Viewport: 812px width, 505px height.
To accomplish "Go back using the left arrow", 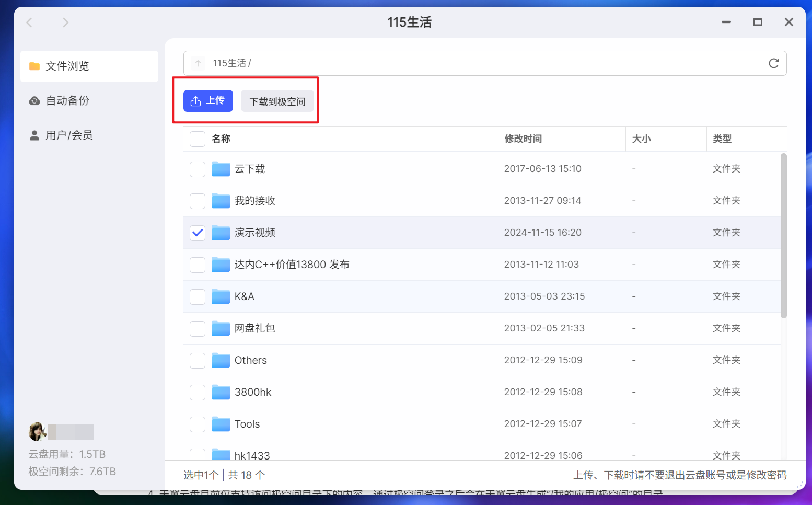I will pyautogui.click(x=29, y=22).
